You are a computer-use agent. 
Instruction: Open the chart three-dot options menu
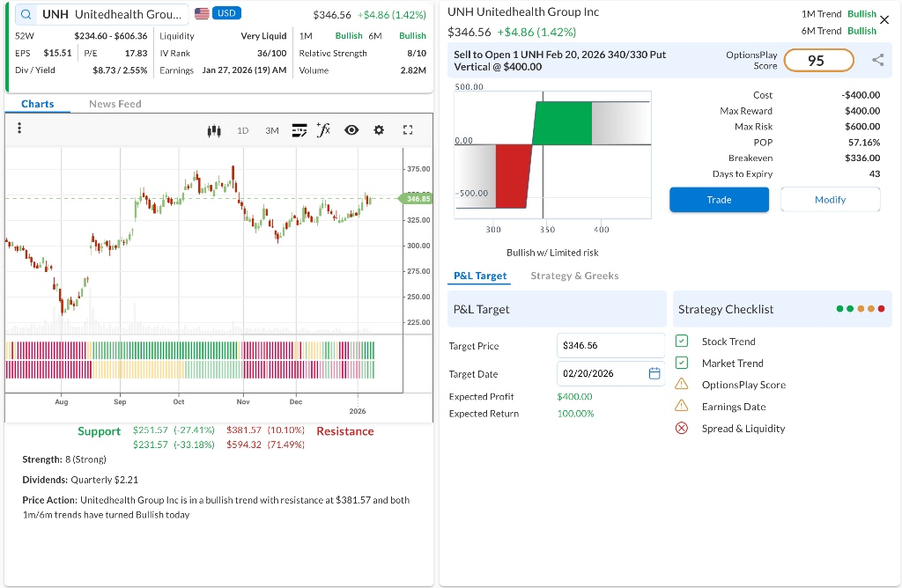(x=18, y=129)
